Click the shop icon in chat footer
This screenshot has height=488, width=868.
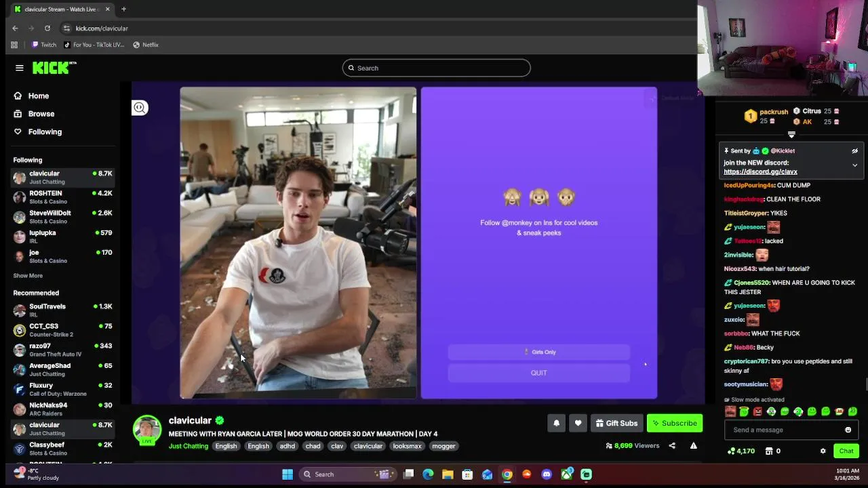pyautogui.click(x=769, y=451)
